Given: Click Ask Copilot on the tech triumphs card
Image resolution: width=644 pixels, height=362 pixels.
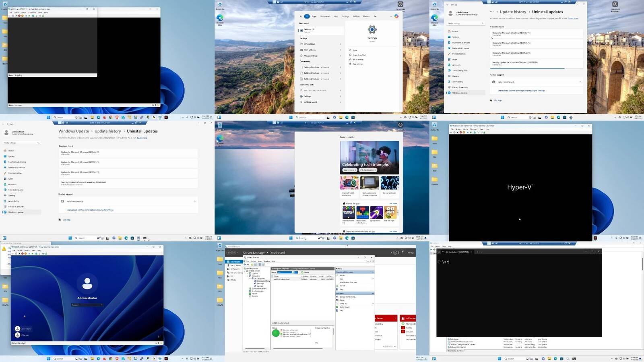Looking at the screenshot, I should coord(368,170).
